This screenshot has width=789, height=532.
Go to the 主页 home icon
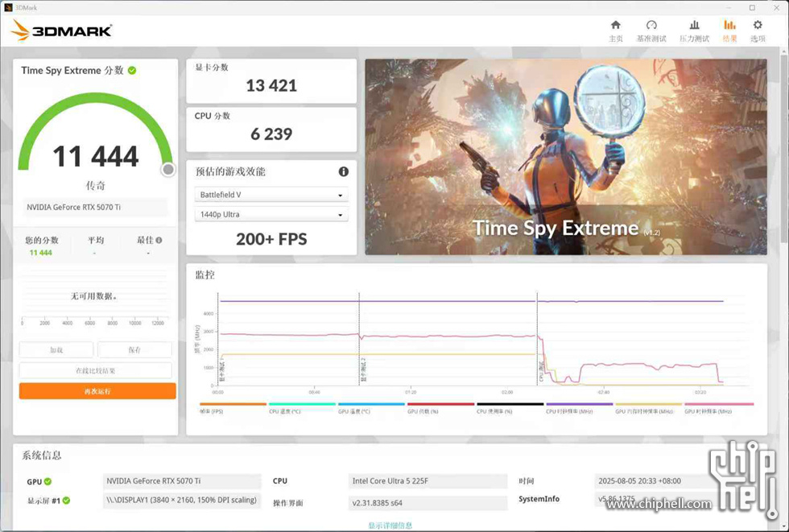(x=615, y=25)
